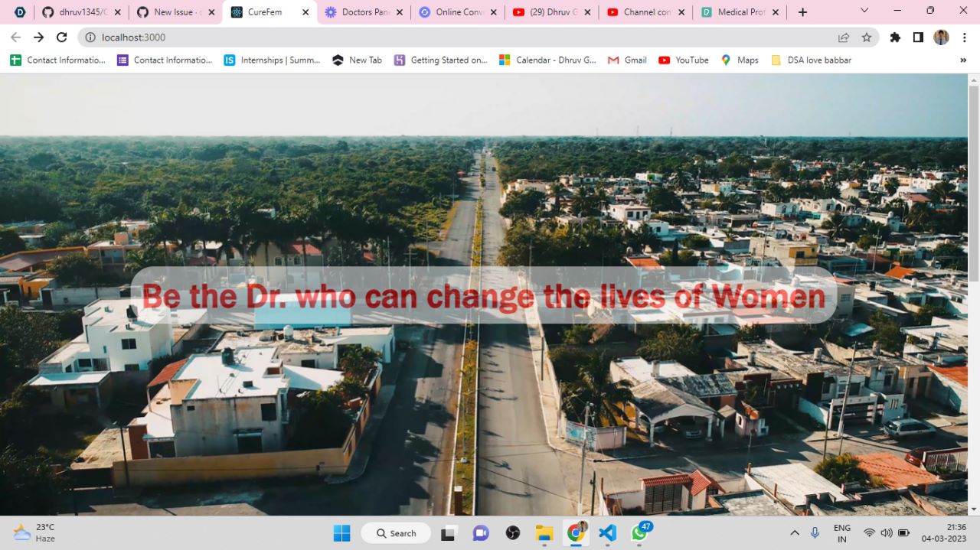Click the 'Be the Dr. who can change' banner
Viewport: 980px width, 550px height.
(483, 295)
